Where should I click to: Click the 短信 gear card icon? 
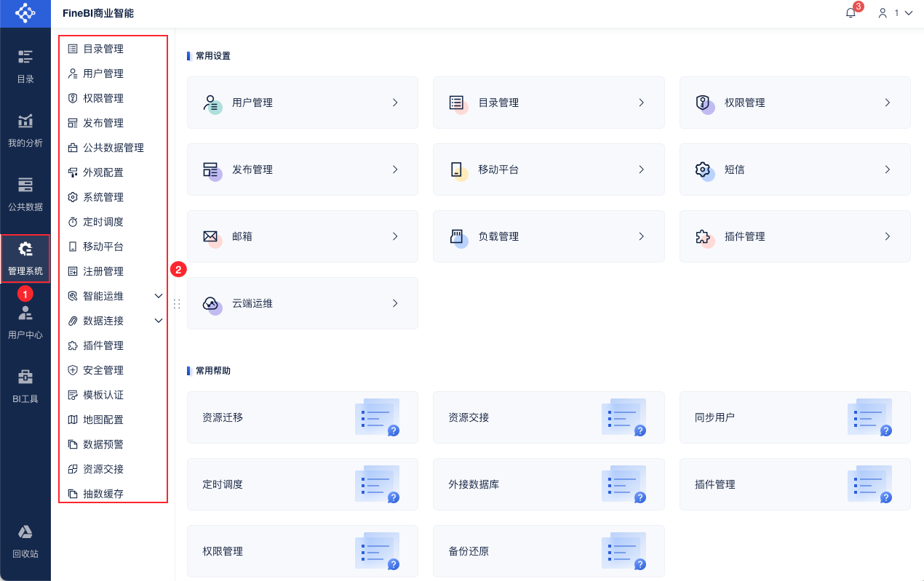(x=704, y=171)
